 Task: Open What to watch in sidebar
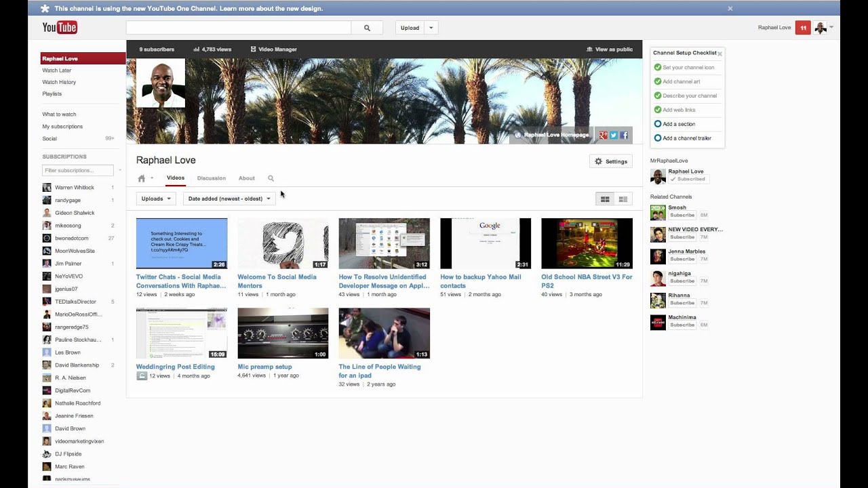[60, 115]
